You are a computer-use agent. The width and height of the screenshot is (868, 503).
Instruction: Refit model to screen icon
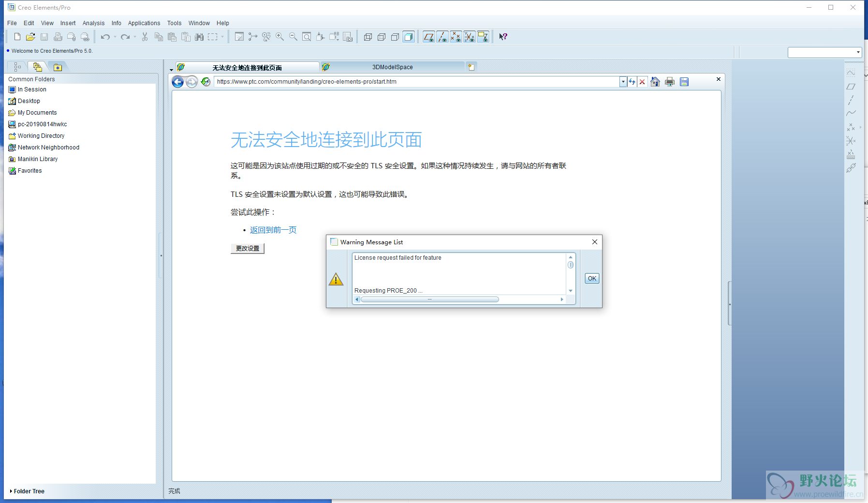point(307,37)
